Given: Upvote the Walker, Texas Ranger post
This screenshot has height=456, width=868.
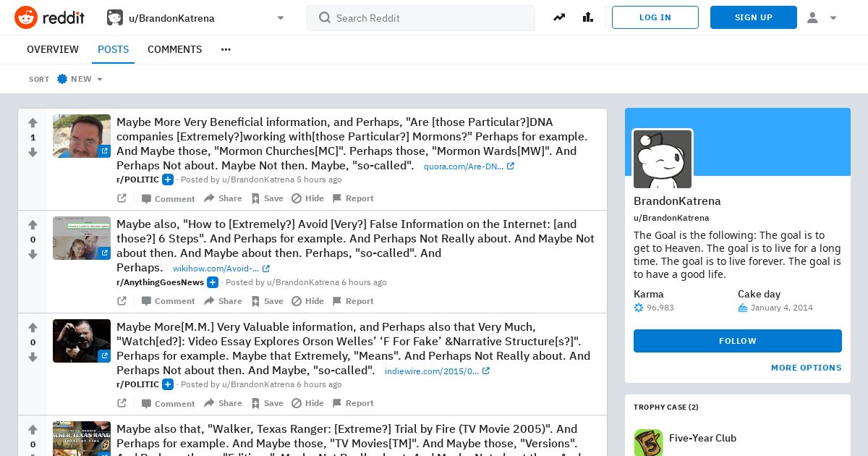Looking at the screenshot, I should click(33, 430).
